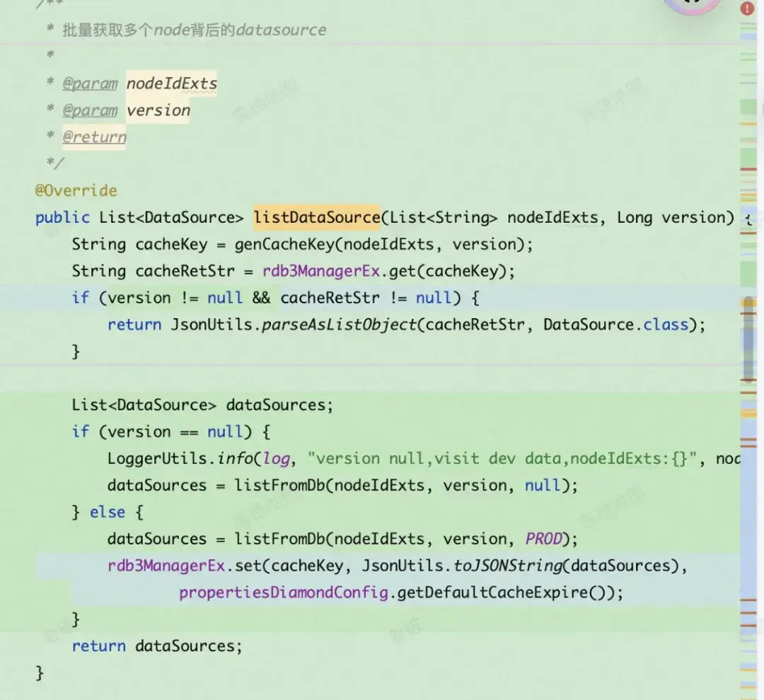Image resolution: width=764 pixels, height=700 pixels.
Task: Click DataSource.class argument
Action: [616, 325]
